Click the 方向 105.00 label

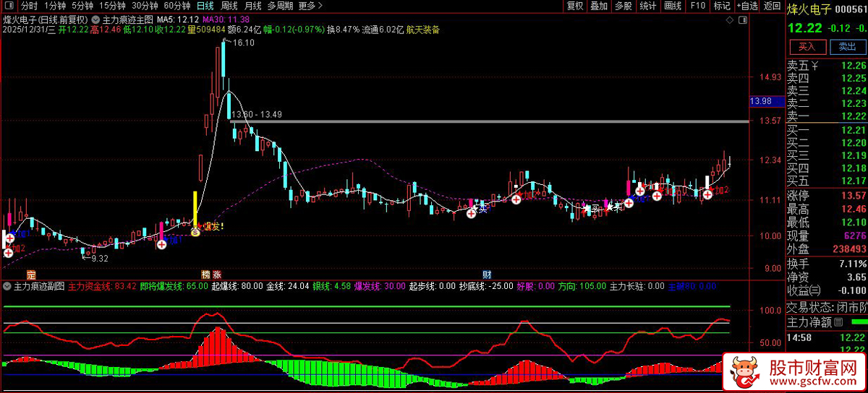click(582, 287)
